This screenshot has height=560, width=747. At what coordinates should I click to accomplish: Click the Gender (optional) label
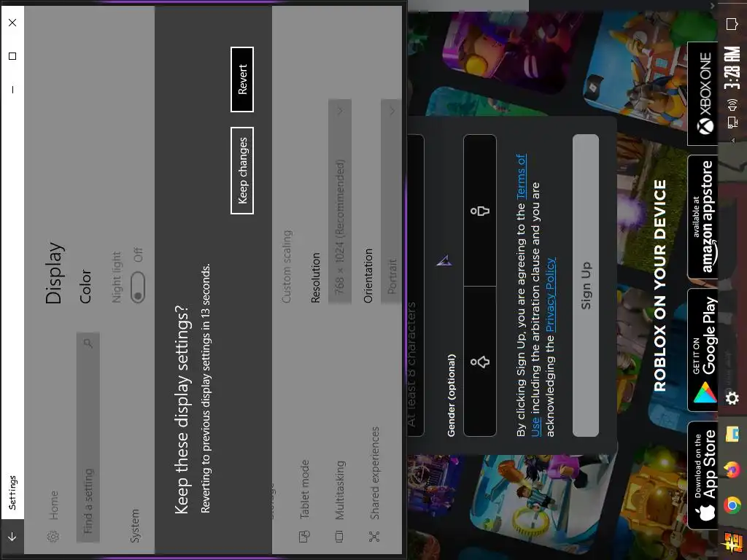[x=451, y=394]
